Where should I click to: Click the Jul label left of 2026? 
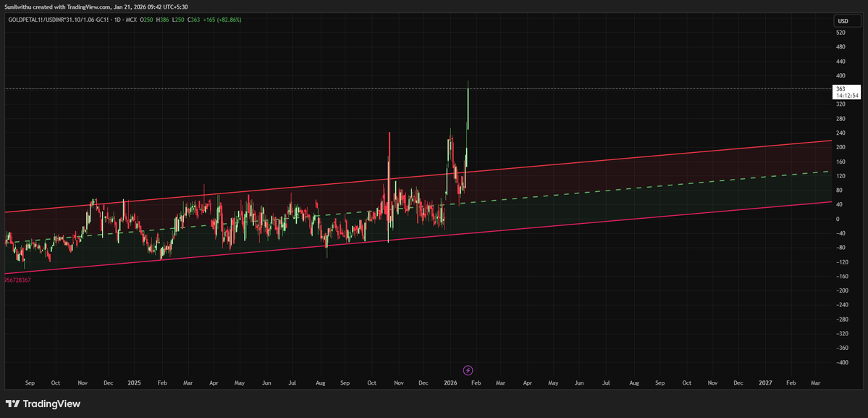coord(292,383)
